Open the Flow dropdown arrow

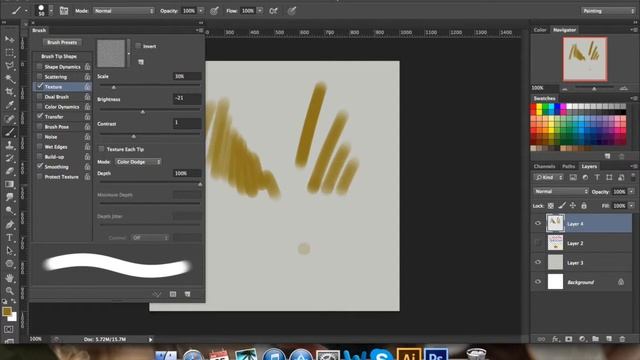260,11
